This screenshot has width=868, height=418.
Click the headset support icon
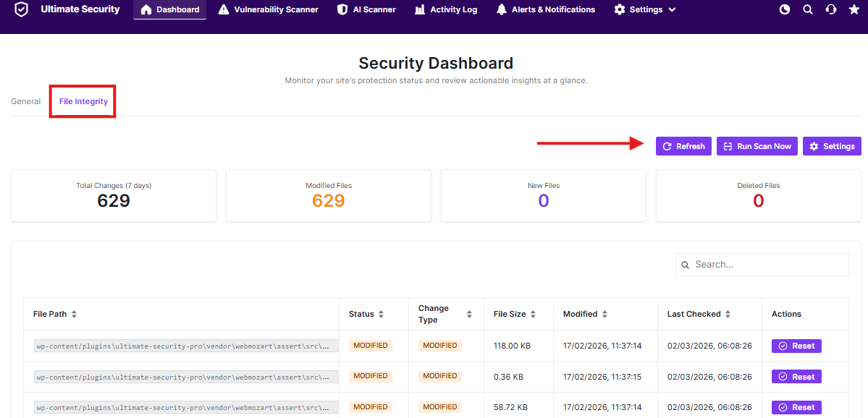tap(830, 9)
